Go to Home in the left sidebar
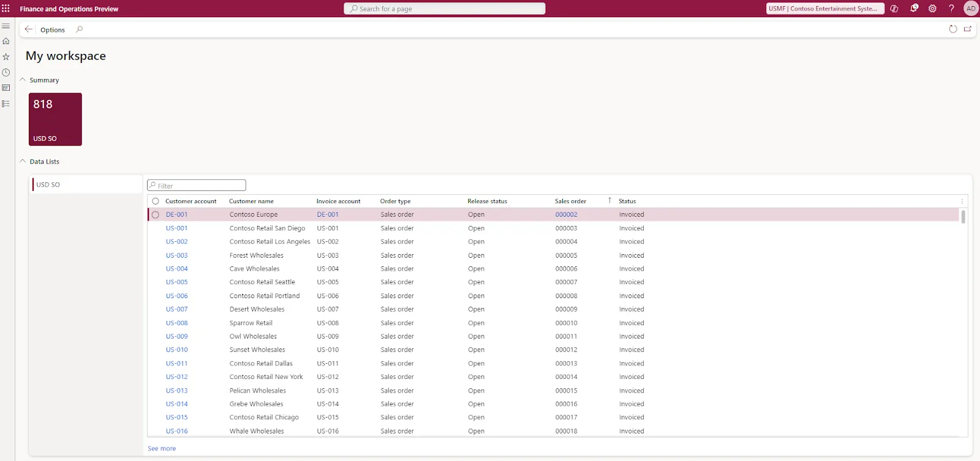The width and height of the screenshot is (980, 461). [6, 41]
